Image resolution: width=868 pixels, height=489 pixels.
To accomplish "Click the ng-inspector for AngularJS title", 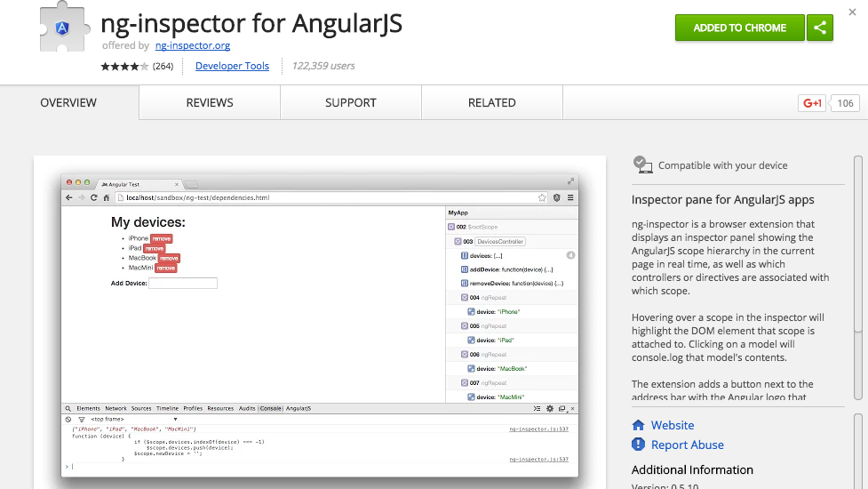I will pos(251,24).
